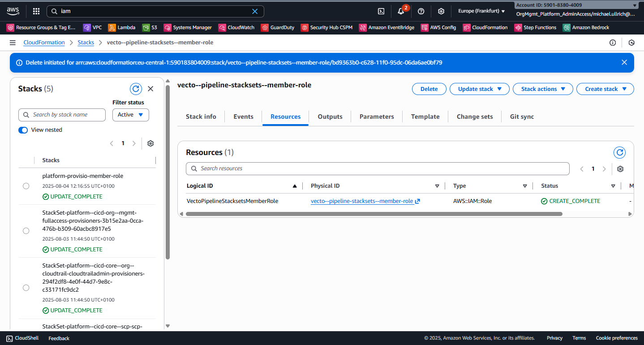Open the Active filter status dropdown
644x345 pixels.
pyautogui.click(x=130, y=115)
